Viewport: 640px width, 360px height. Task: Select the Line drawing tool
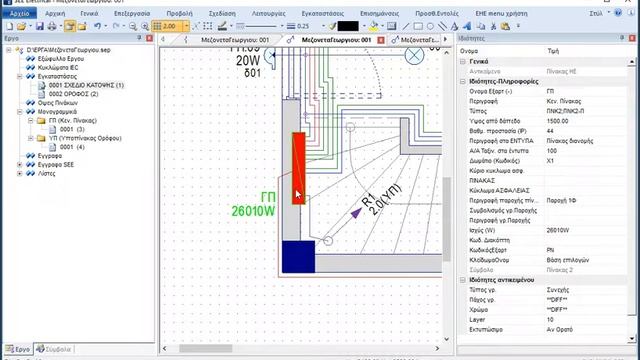(x=406, y=27)
